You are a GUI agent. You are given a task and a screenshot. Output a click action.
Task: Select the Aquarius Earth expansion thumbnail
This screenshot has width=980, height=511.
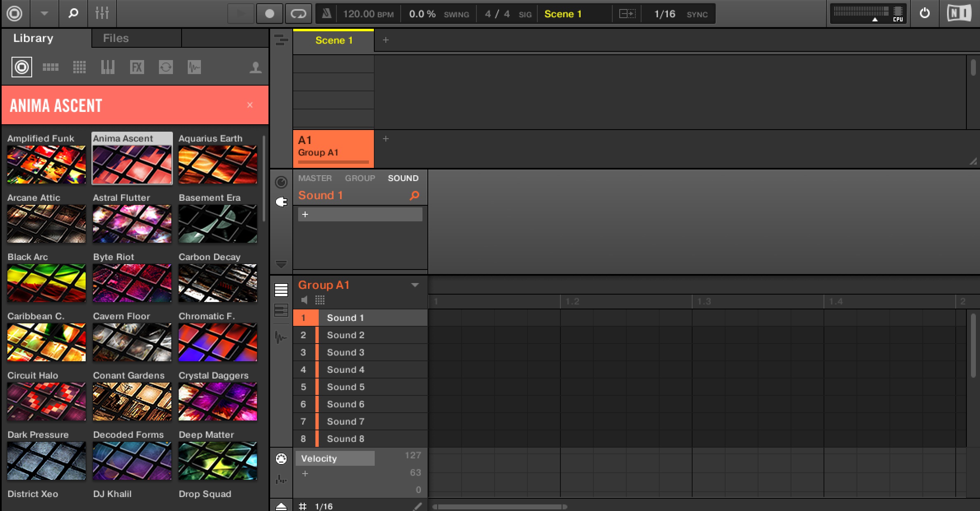[218, 165]
